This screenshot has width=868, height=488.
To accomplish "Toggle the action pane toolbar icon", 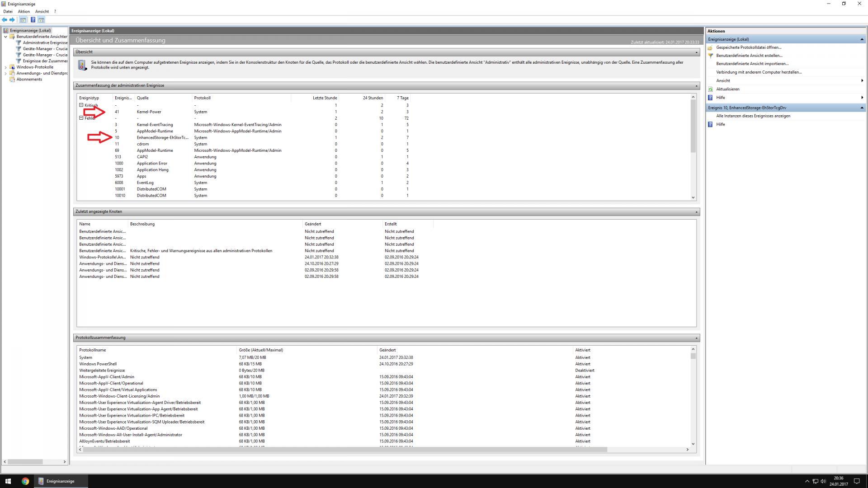I will tap(41, 20).
